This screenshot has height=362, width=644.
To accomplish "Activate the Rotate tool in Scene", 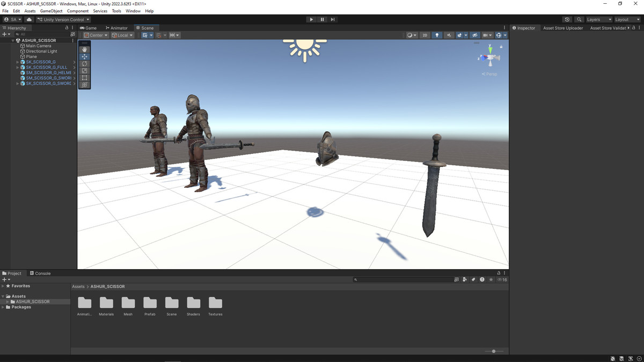I will click(x=84, y=64).
